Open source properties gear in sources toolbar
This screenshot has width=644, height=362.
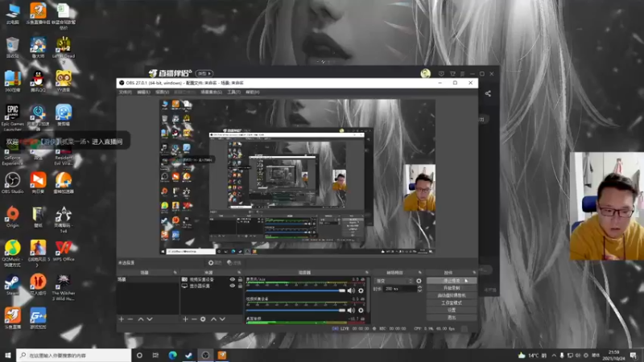pyautogui.click(x=203, y=319)
